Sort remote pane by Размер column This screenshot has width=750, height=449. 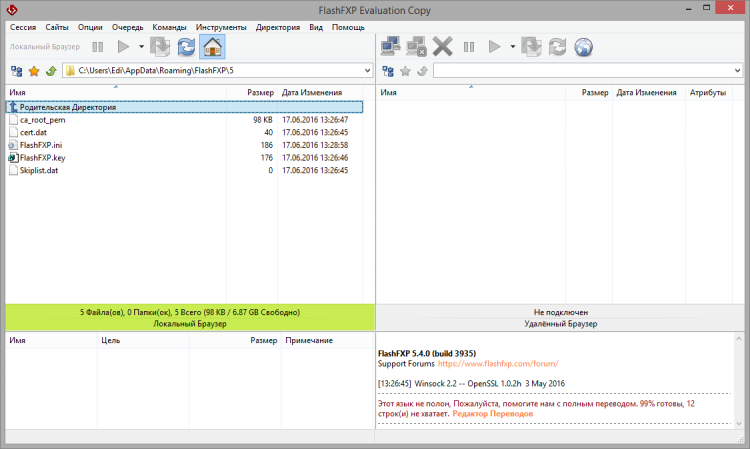[589, 92]
